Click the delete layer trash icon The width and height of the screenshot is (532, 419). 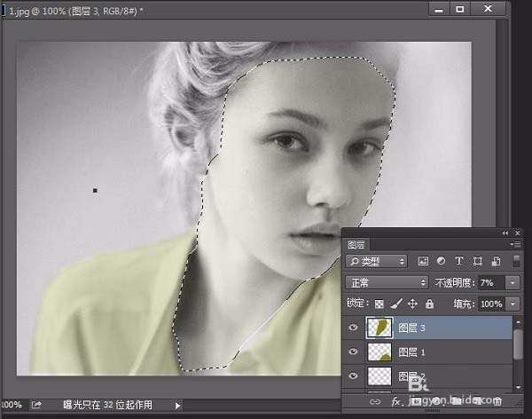[x=497, y=402]
